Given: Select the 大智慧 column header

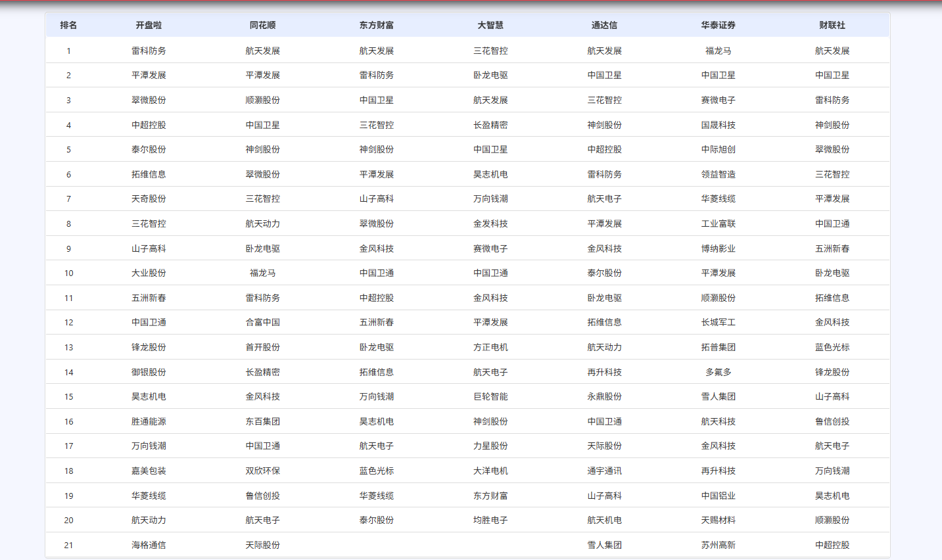Looking at the screenshot, I should tap(490, 25).
